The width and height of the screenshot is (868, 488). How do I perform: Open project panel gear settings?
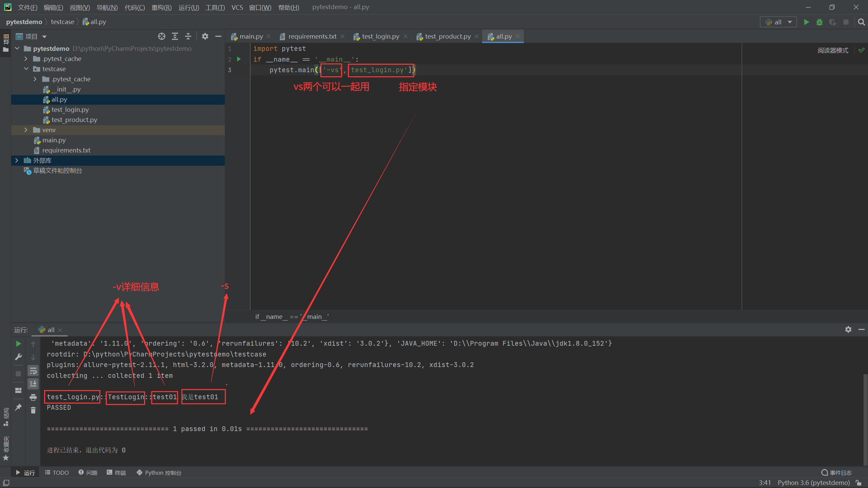205,36
